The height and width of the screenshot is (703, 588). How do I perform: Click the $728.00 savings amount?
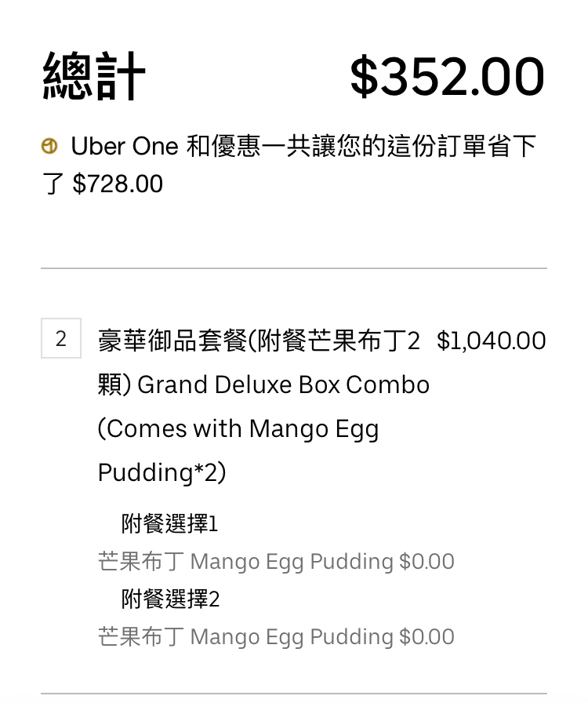[x=118, y=184]
